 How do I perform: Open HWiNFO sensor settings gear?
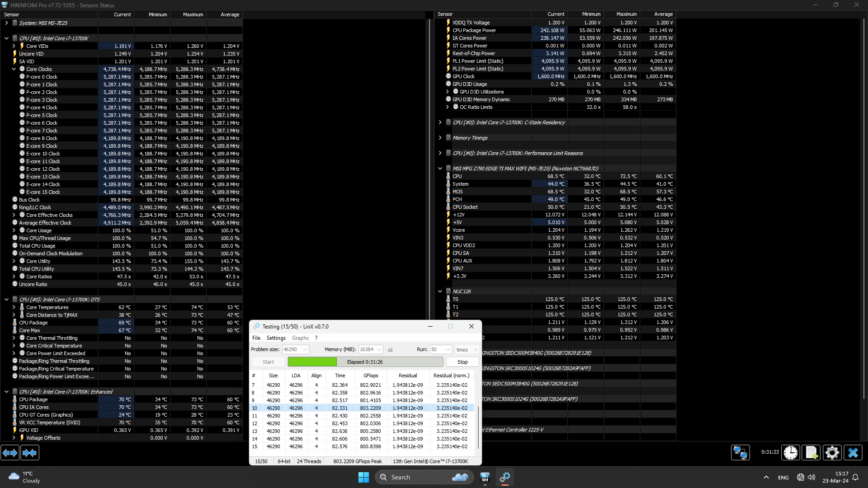pyautogui.click(x=832, y=452)
